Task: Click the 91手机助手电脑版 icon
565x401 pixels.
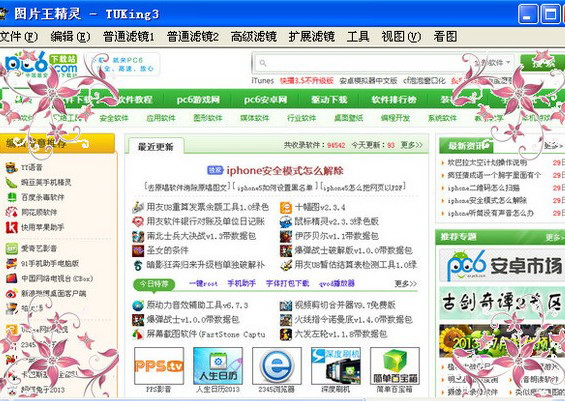Action: [x=12, y=263]
